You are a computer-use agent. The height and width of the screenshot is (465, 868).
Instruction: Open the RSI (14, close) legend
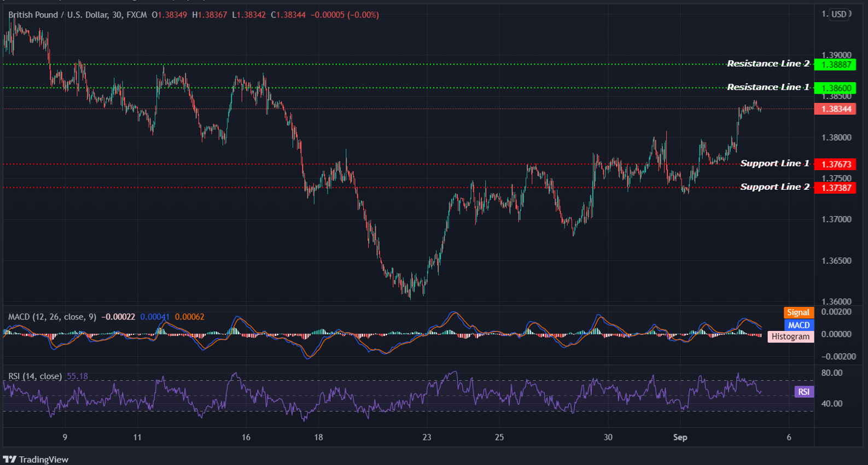click(x=35, y=376)
